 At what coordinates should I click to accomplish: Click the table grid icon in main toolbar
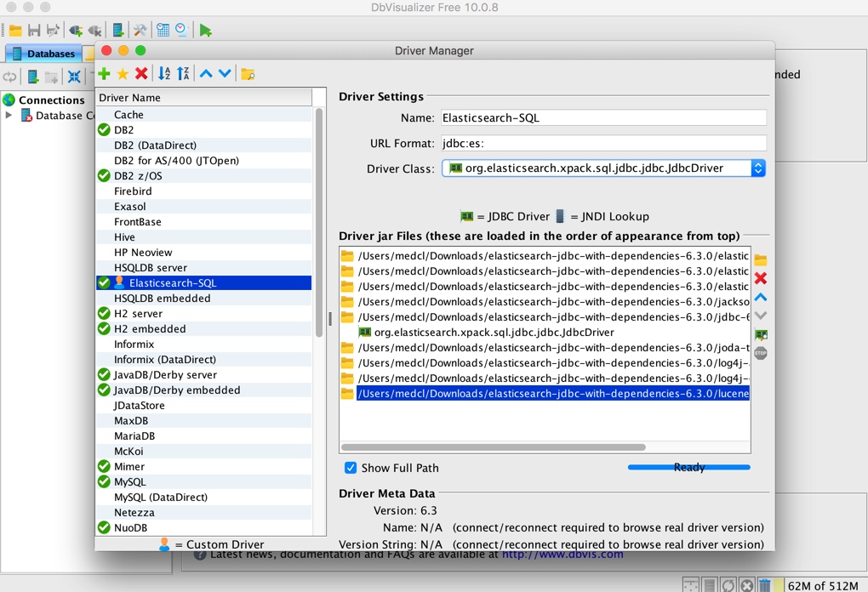click(x=163, y=30)
